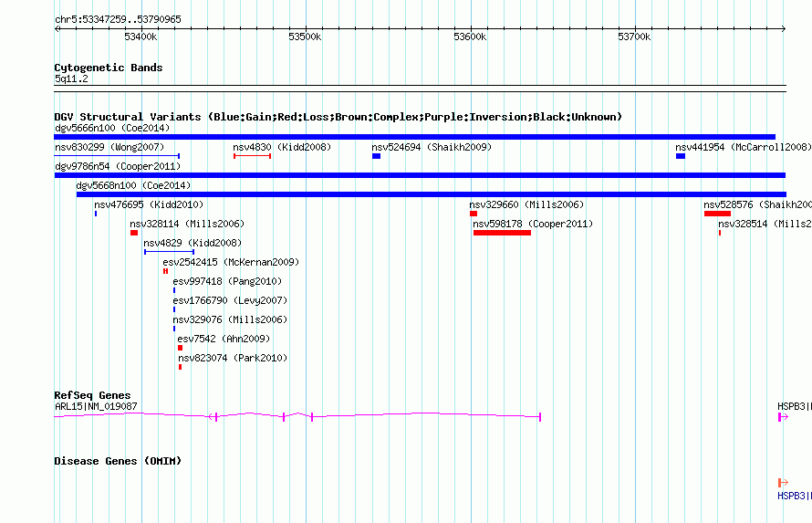Viewport: 812px width, 523px height.
Task: Open dgv5668n100 (Coe2014) label
Action: pyautogui.click(x=133, y=185)
